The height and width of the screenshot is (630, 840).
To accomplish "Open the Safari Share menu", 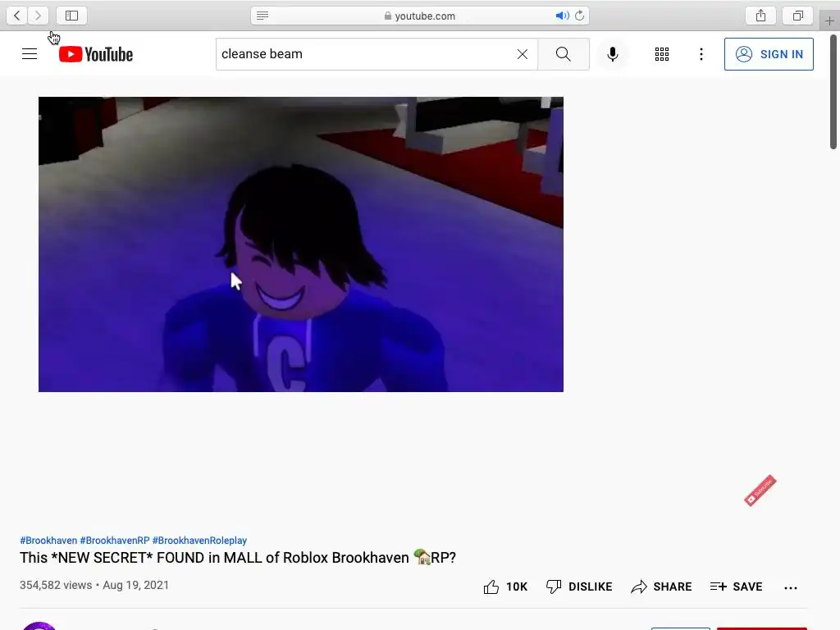I will tap(760, 16).
